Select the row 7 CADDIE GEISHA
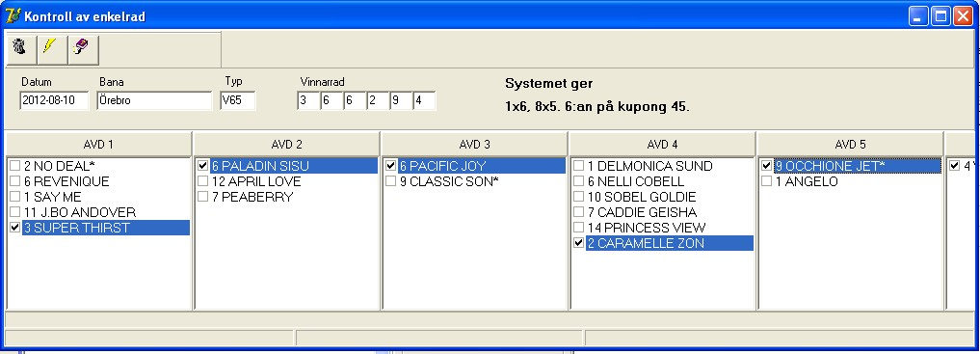The height and width of the screenshot is (354, 980). [663, 212]
